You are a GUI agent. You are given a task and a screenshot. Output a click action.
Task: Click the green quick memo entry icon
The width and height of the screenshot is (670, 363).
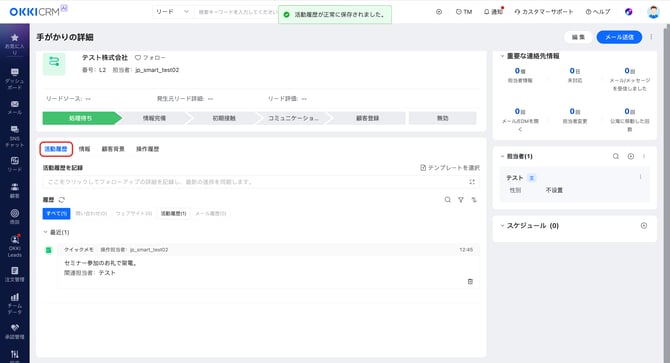49,250
